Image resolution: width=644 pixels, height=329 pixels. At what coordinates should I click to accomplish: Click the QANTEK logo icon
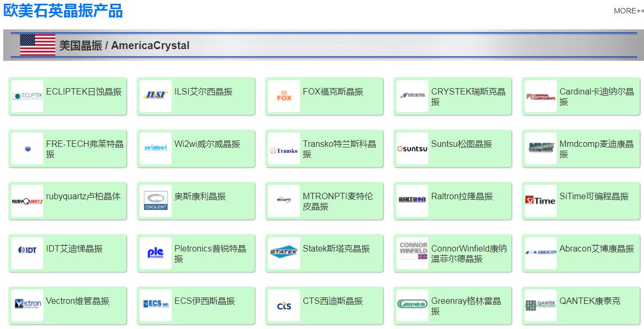tap(541, 305)
